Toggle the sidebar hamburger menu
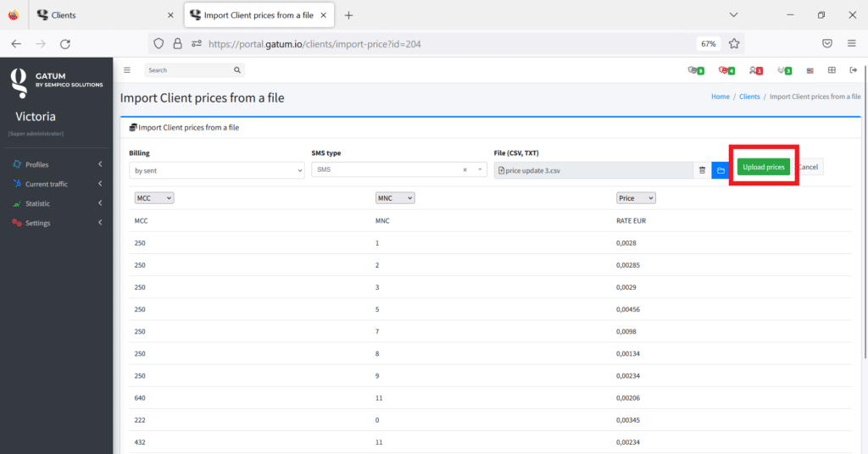The height and width of the screenshot is (454, 868). 127,70
